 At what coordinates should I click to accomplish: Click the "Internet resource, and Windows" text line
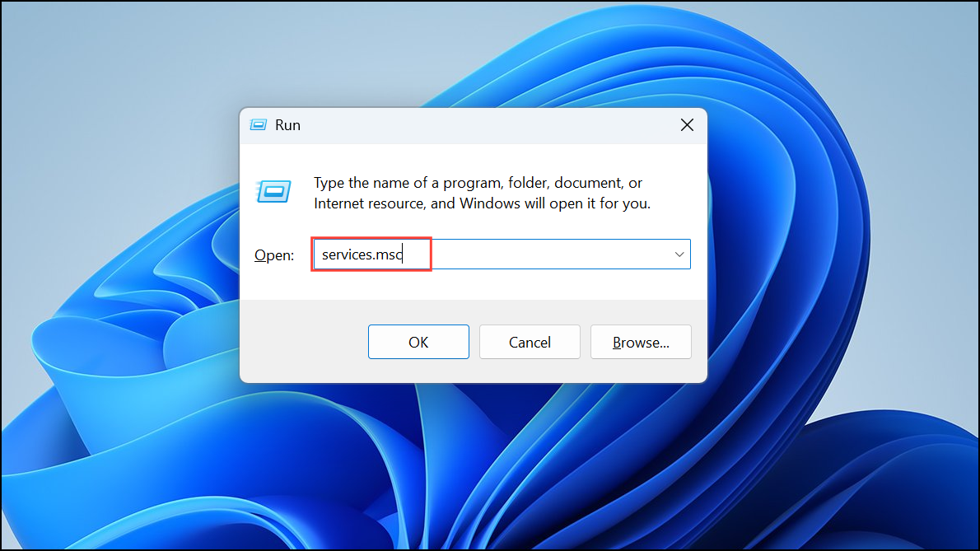click(x=482, y=203)
